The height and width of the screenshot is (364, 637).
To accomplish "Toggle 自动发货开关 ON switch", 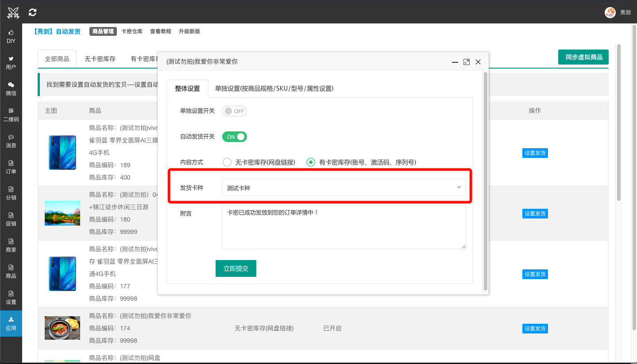I will pyautogui.click(x=234, y=137).
